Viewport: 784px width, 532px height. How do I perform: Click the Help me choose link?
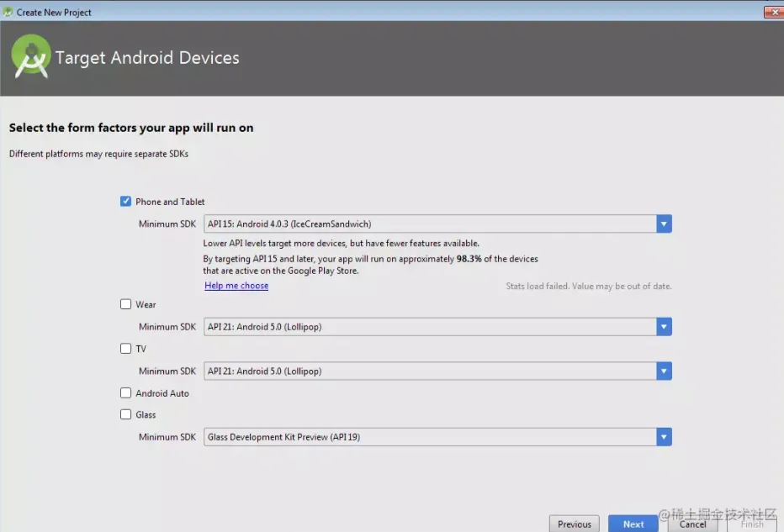pos(236,285)
